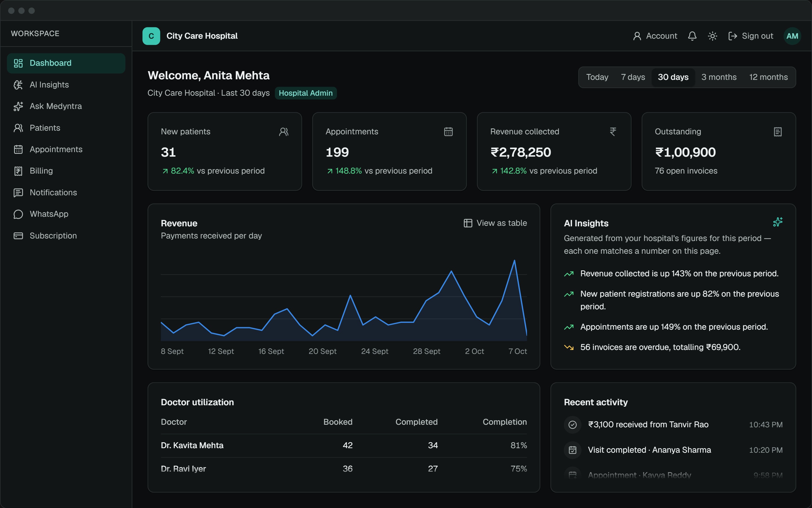Click the Account person icon in header
812x508 pixels.
click(637, 36)
